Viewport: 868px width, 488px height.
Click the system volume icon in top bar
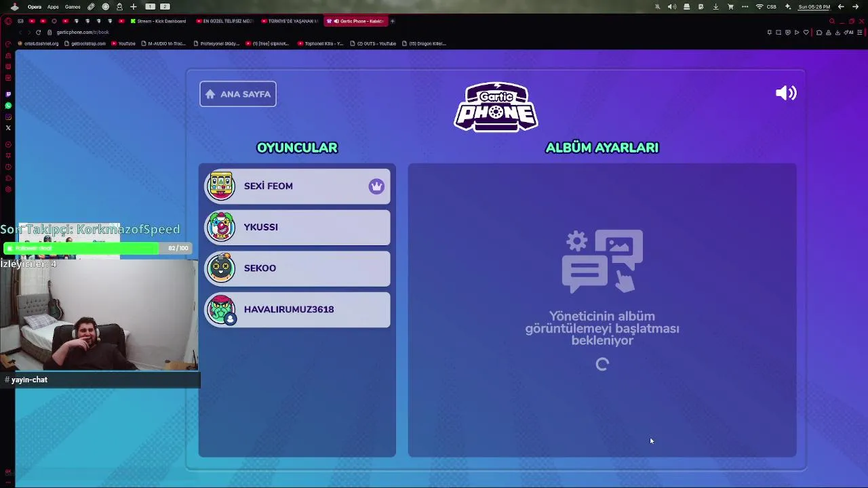(x=672, y=7)
